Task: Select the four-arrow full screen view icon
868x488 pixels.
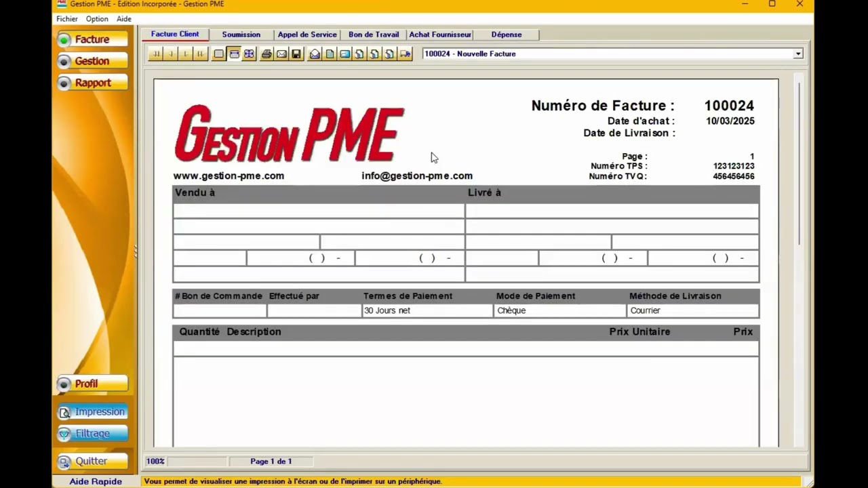Action: click(249, 54)
